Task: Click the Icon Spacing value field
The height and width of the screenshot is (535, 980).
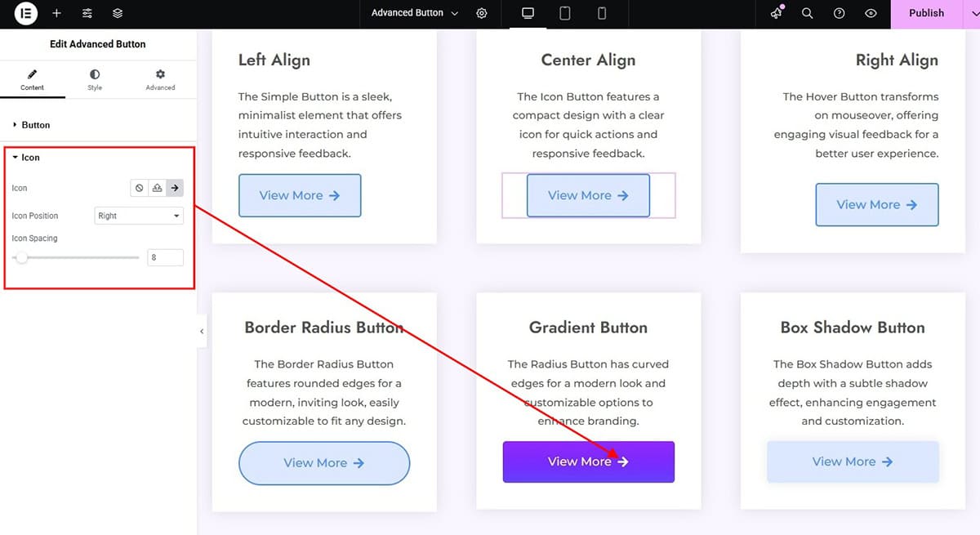Action: [165, 257]
